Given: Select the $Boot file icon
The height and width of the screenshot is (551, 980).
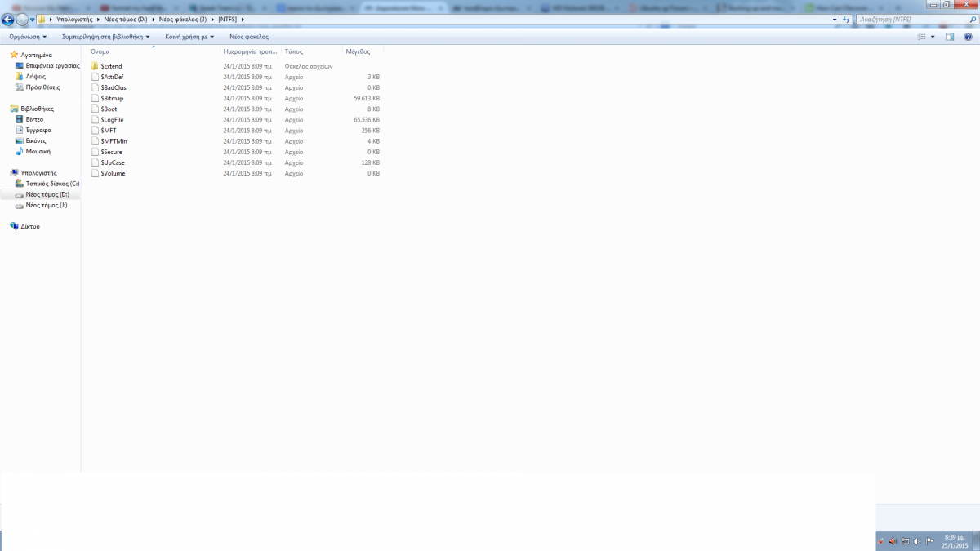Looking at the screenshot, I should click(x=95, y=109).
